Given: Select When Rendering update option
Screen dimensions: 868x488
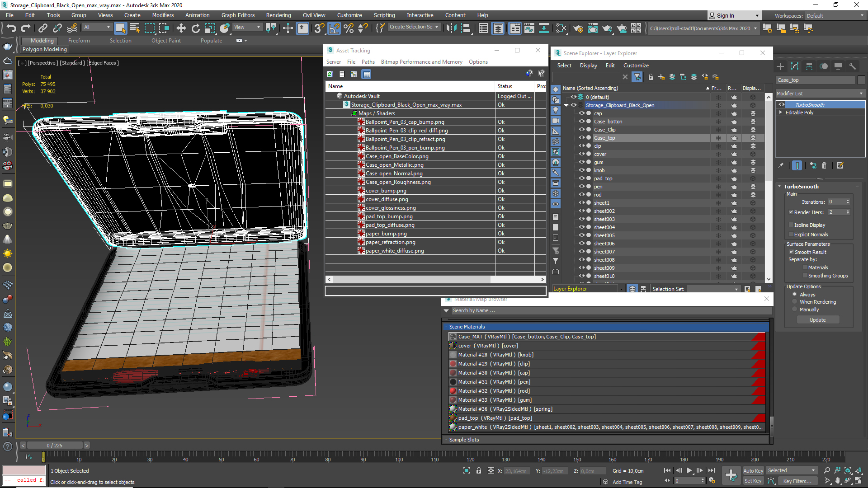Looking at the screenshot, I should tap(794, 302).
